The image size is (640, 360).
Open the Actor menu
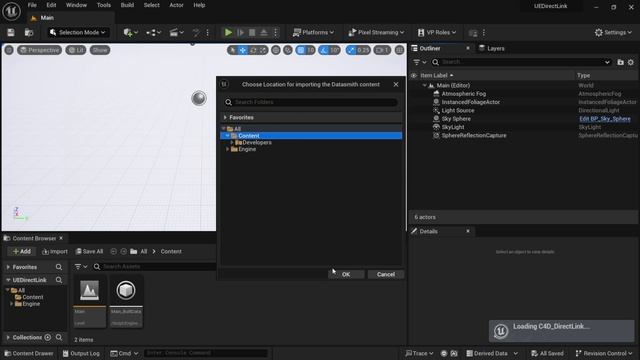click(x=176, y=5)
